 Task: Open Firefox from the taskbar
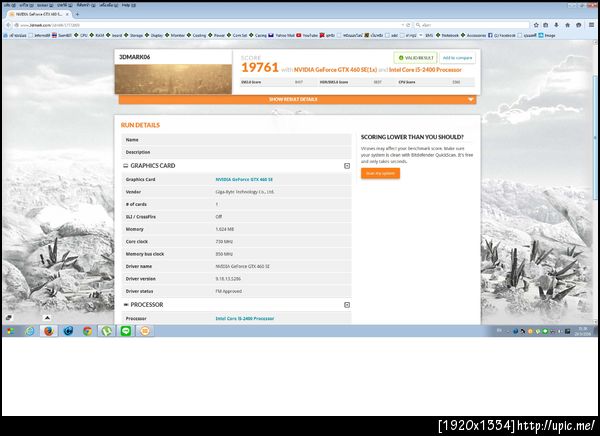click(x=49, y=331)
